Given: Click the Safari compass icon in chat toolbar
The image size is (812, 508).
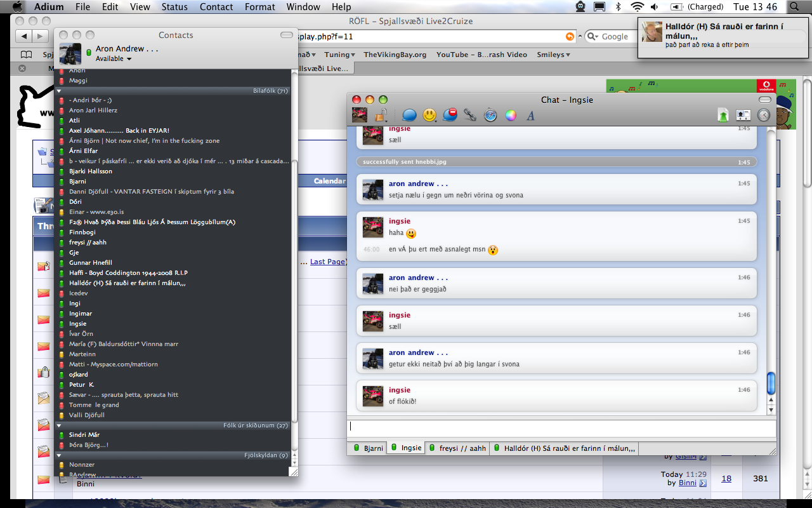Looking at the screenshot, I should click(x=490, y=115).
